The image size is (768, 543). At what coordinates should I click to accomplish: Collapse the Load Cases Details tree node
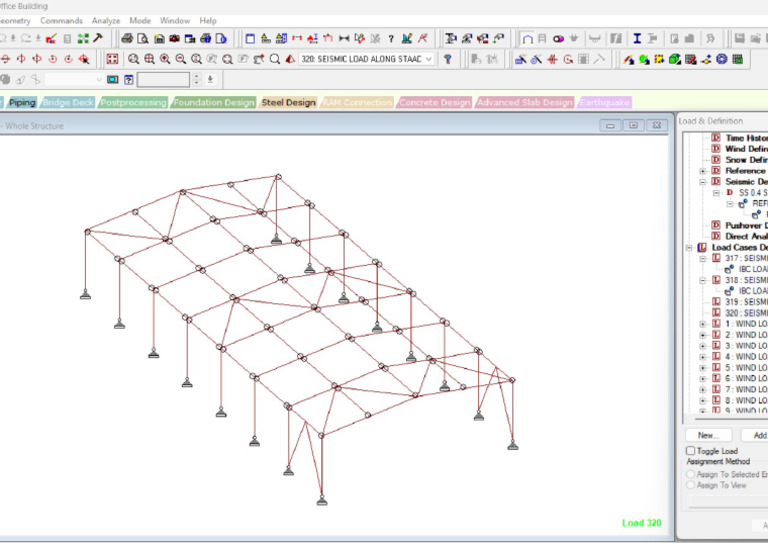(x=689, y=247)
